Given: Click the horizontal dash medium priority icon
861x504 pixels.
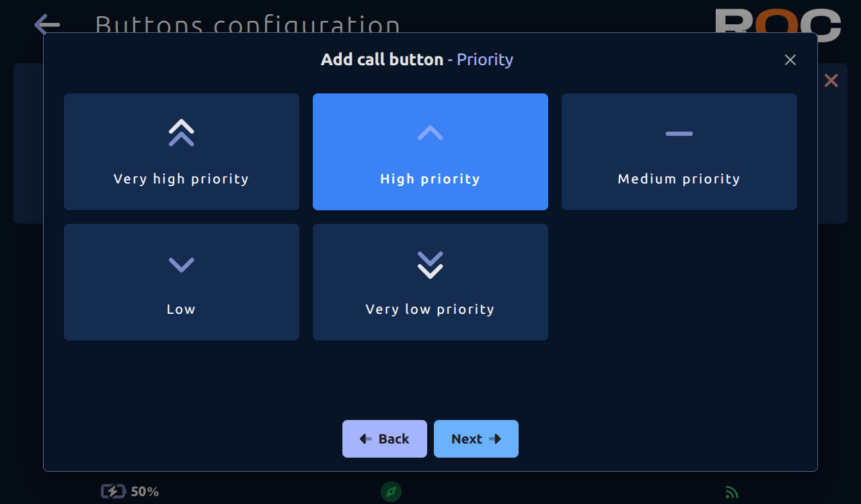Looking at the screenshot, I should [679, 134].
